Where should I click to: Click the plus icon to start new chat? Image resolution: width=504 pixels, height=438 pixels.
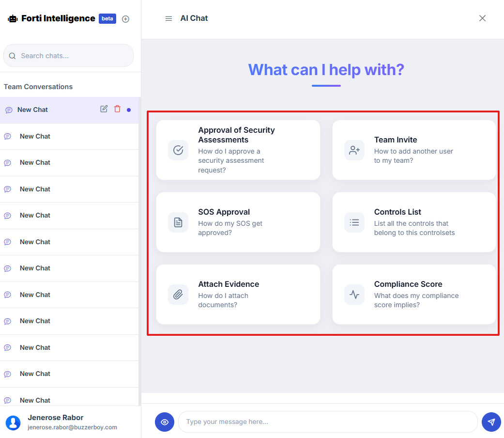(x=125, y=19)
